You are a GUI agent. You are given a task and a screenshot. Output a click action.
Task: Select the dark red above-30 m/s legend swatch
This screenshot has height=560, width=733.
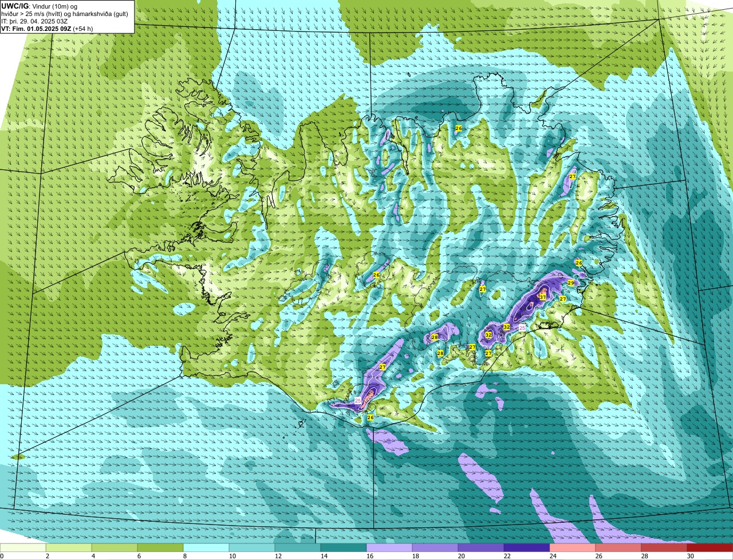[710, 547]
